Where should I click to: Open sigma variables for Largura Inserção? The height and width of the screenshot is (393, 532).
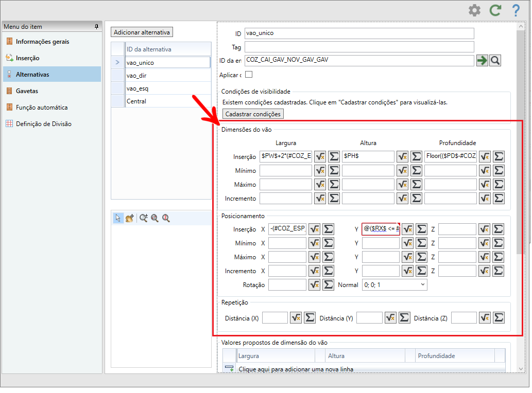(334, 156)
